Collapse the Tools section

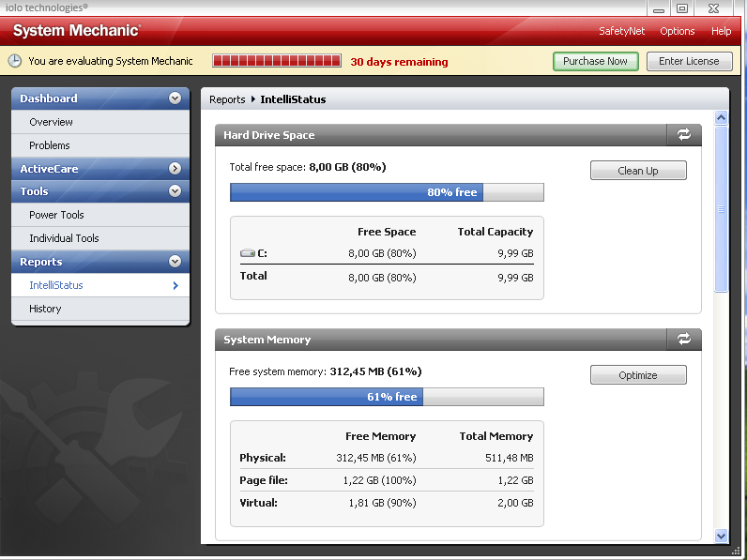175,191
